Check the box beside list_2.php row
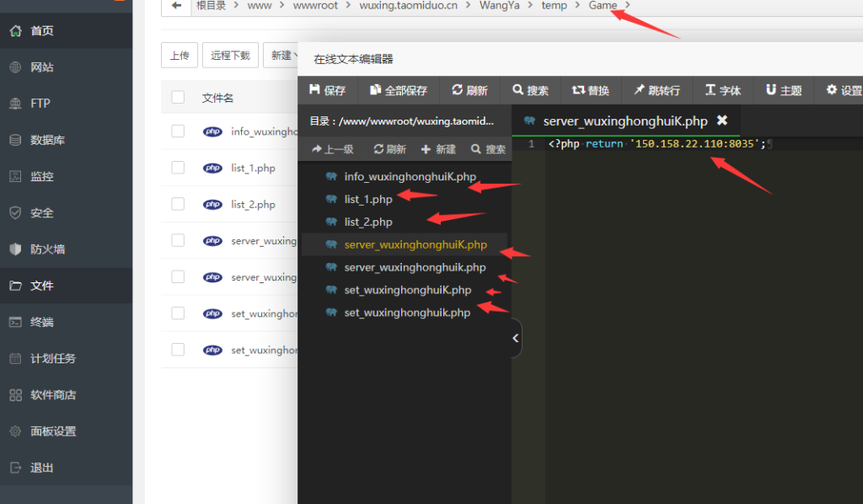The height and width of the screenshot is (504, 863). 178,204
